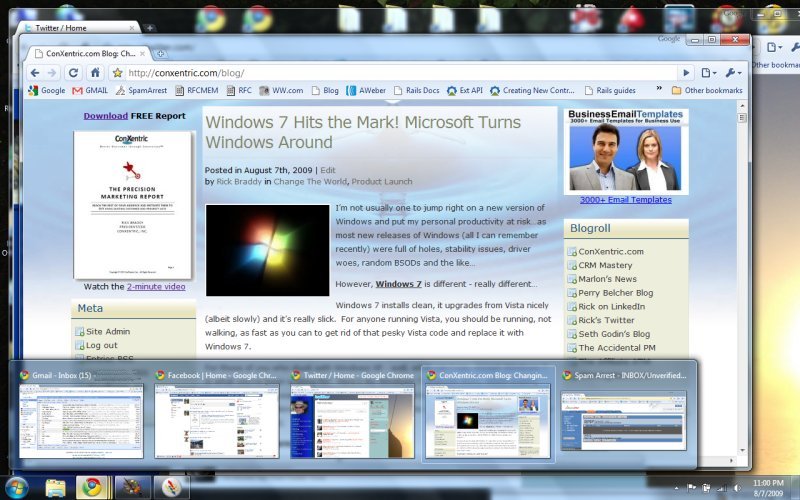Click the Chrome taskbar button

coord(92,488)
